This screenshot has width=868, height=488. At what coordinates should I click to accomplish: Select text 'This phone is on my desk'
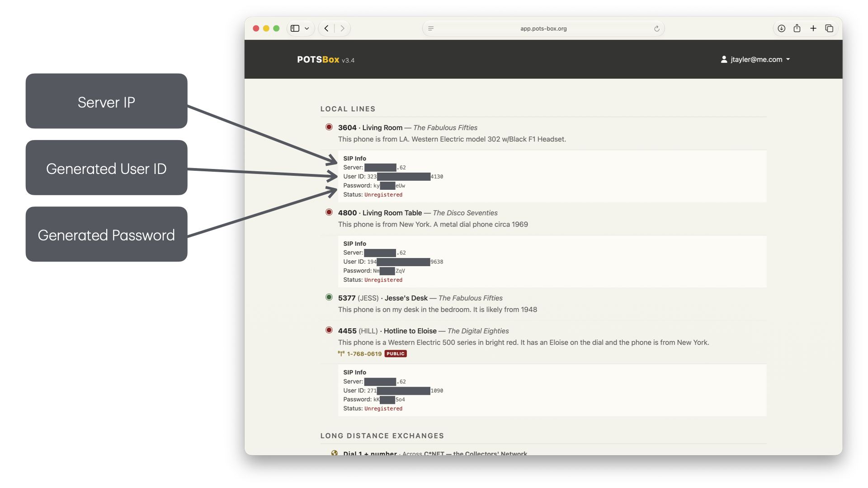click(379, 310)
